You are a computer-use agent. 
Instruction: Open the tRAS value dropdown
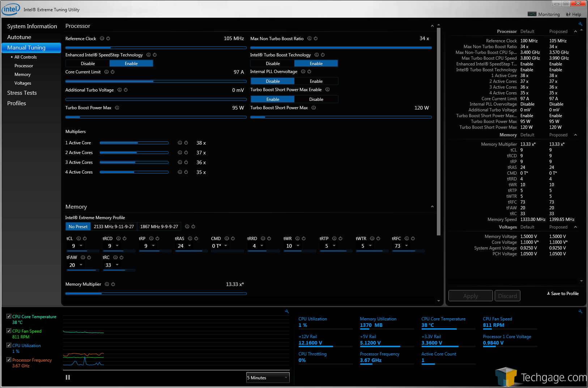click(x=189, y=246)
